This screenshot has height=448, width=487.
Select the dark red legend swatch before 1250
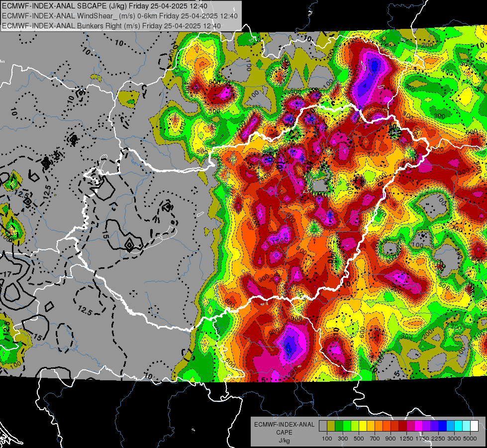pyautogui.click(x=403, y=426)
